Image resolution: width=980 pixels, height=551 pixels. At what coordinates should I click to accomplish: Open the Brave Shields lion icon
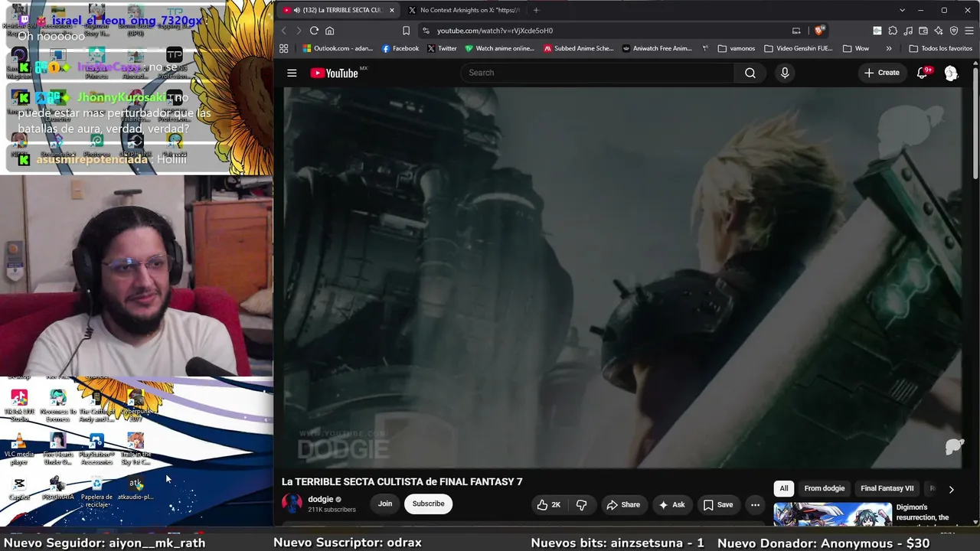[x=819, y=31]
